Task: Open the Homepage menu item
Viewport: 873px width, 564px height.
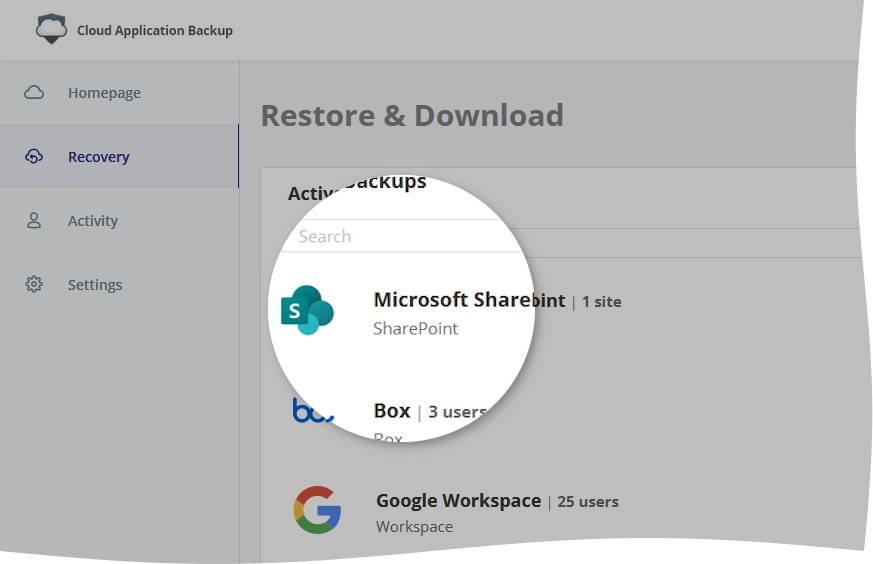Action: click(x=104, y=93)
